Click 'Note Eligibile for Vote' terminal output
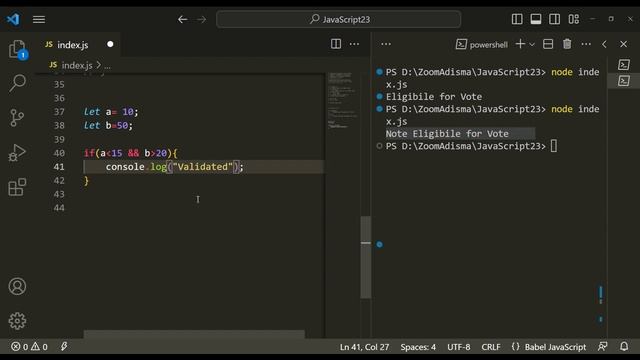The image size is (640, 360). 447,133
